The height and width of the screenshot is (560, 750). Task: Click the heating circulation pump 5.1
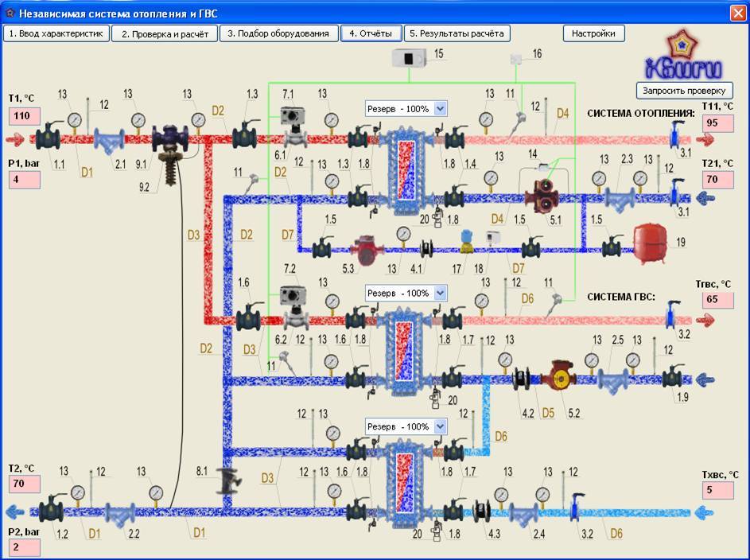click(542, 196)
